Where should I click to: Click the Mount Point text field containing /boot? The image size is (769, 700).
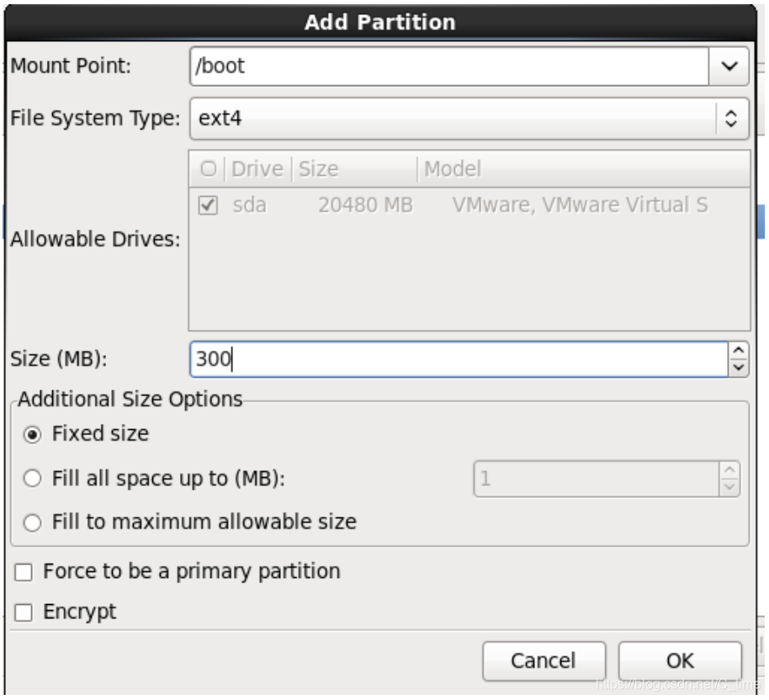click(x=449, y=66)
